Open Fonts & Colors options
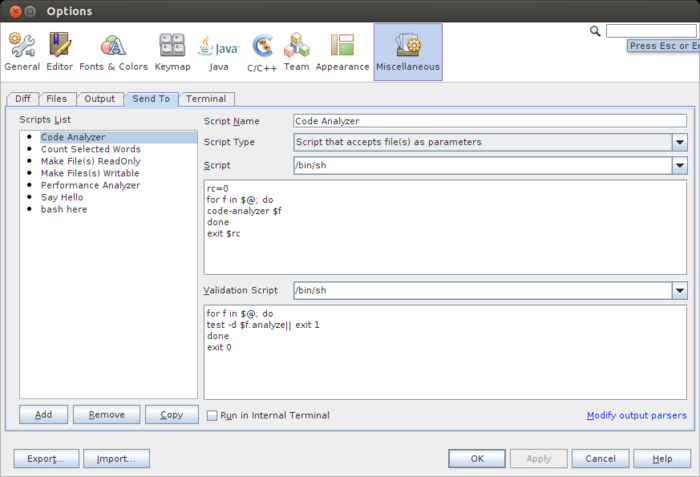 [x=113, y=52]
